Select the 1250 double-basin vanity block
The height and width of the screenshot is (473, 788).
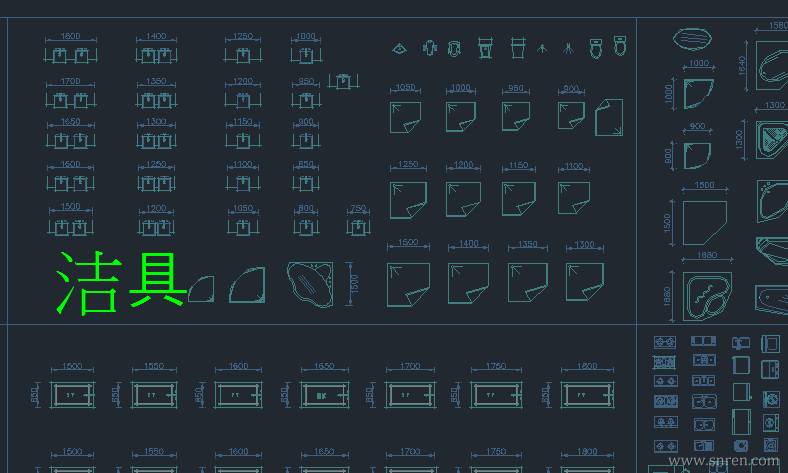156,183
